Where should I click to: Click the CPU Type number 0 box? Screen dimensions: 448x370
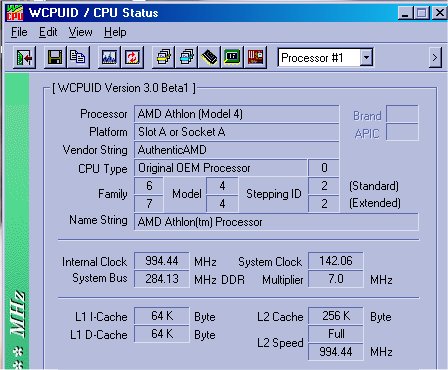coord(324,168)
